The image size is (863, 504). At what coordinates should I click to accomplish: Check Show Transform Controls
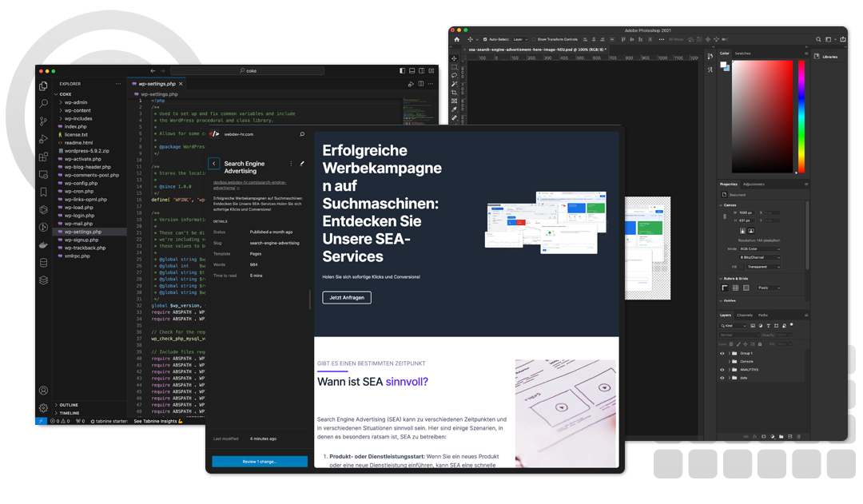click(x=534, y=39)
